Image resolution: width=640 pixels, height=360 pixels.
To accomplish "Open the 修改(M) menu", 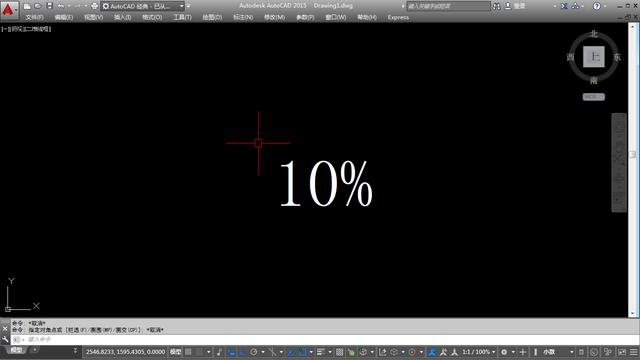I will pos(274,18).
